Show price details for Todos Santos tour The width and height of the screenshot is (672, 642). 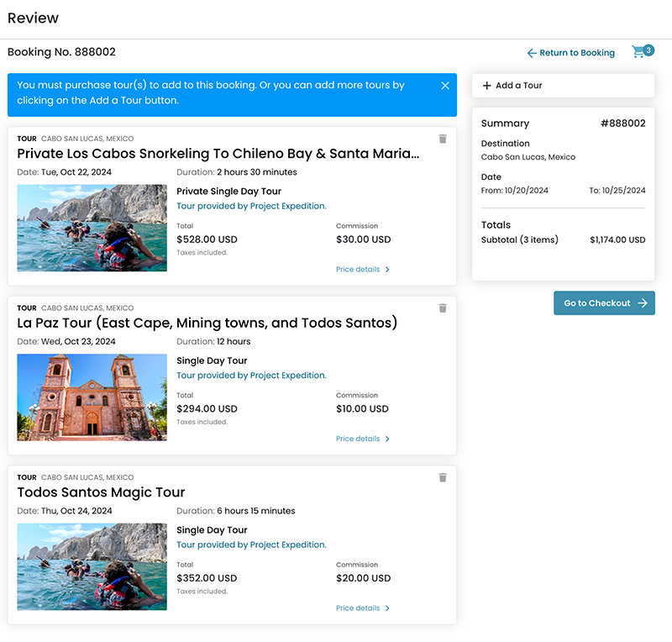(x=363, y=608)
